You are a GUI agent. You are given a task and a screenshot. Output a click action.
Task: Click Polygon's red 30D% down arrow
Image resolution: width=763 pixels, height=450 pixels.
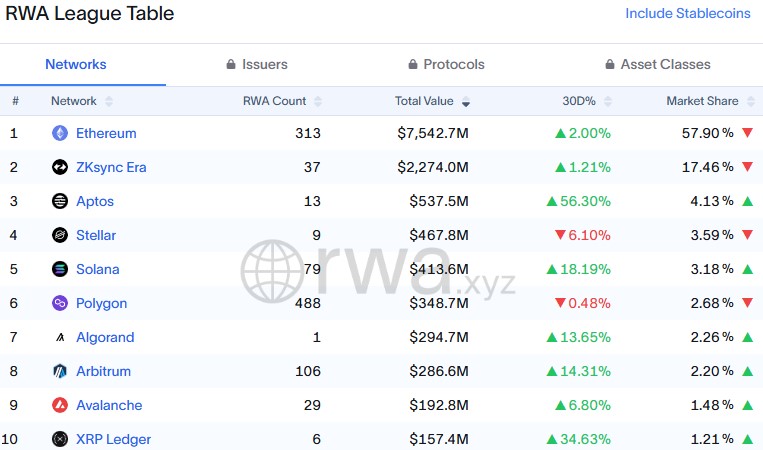(x=560, y=303)
